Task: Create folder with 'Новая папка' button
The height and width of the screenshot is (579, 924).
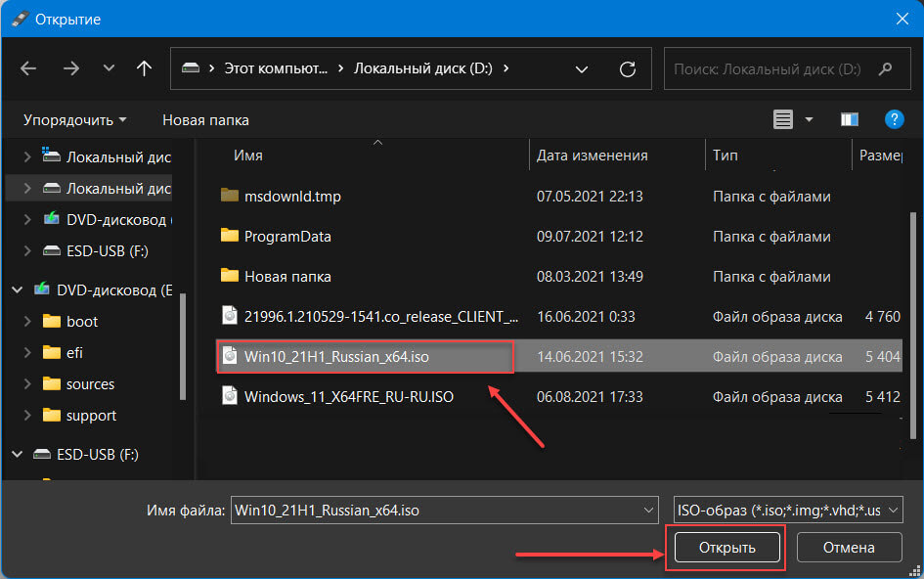Action: (x=205, y=119)
